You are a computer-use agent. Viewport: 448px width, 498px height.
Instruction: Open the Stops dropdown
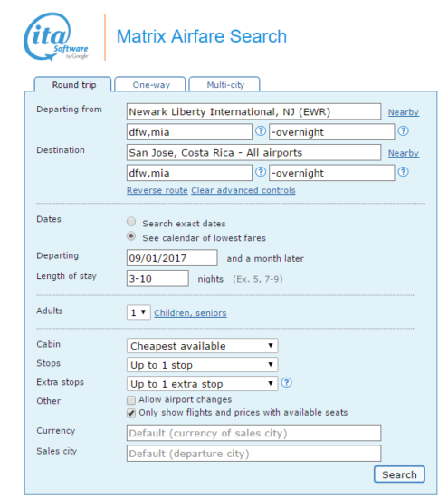tap(202, 365)
